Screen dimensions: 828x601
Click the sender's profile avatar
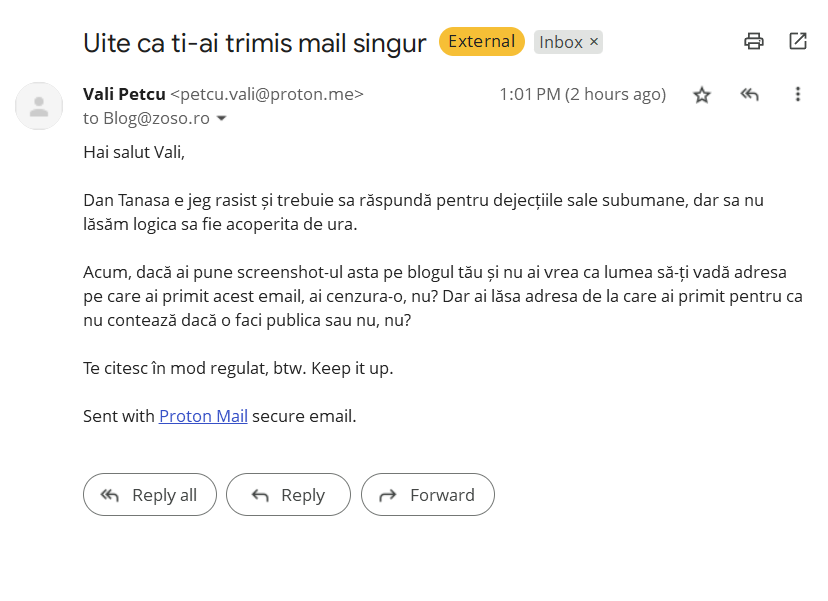39,106
